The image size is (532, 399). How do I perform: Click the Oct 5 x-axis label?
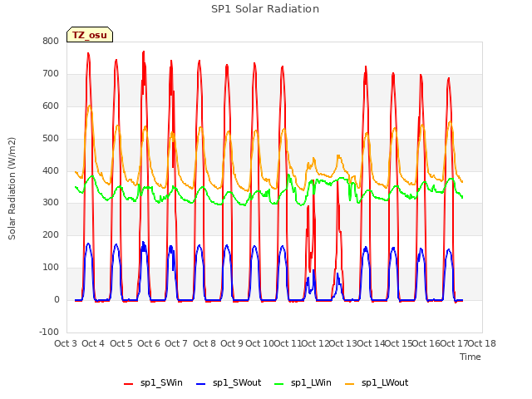click(x=121, y=343)
